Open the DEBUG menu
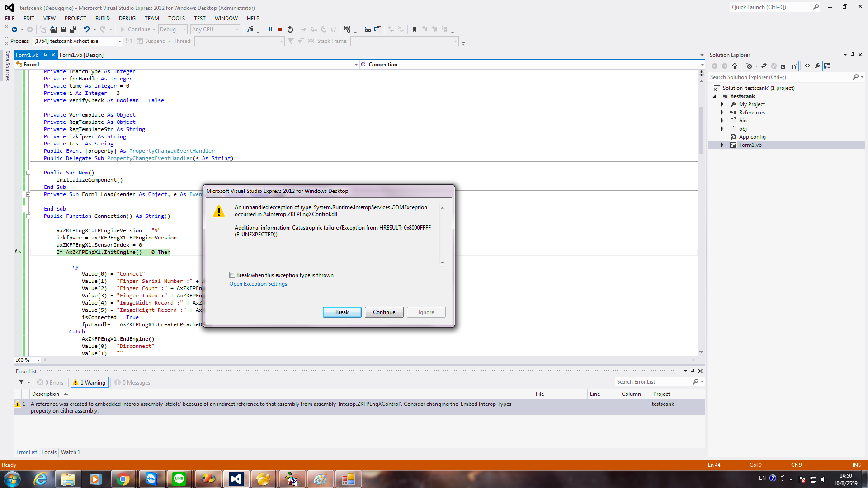 [x=127, y=19]
